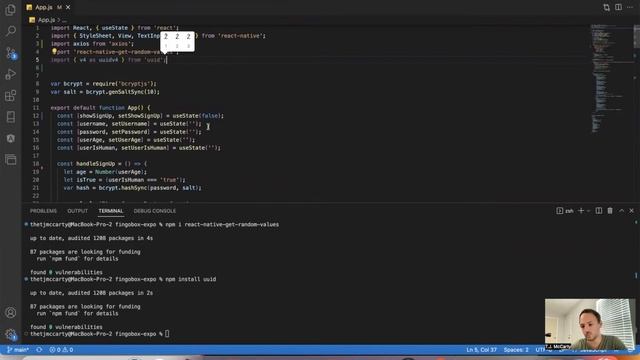The image size is (640, 360).
Task: Open the Extensions view
Action: coord(11,96)
